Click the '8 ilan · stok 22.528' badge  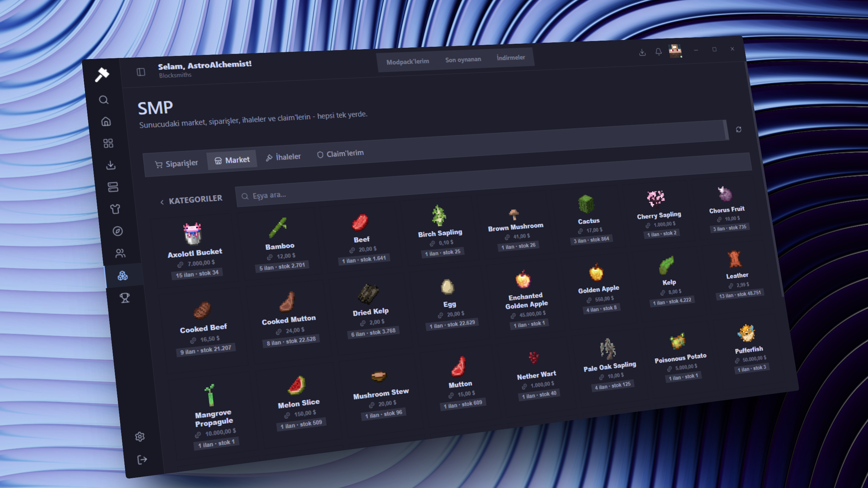point(291,341)
